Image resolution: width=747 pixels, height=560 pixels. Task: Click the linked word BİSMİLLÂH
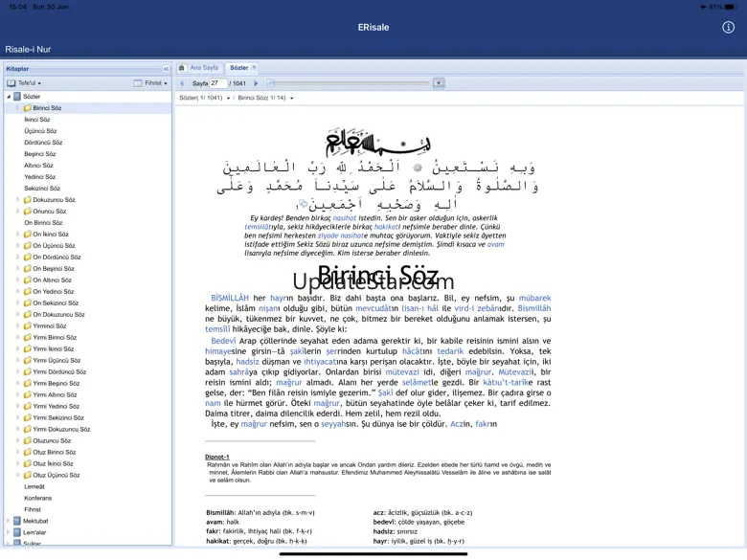230,298
